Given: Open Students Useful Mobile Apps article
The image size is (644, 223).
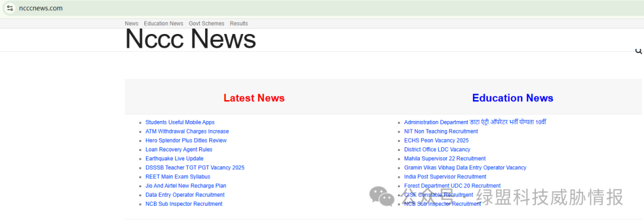Looking at the screenshot, I should [180, 122].
